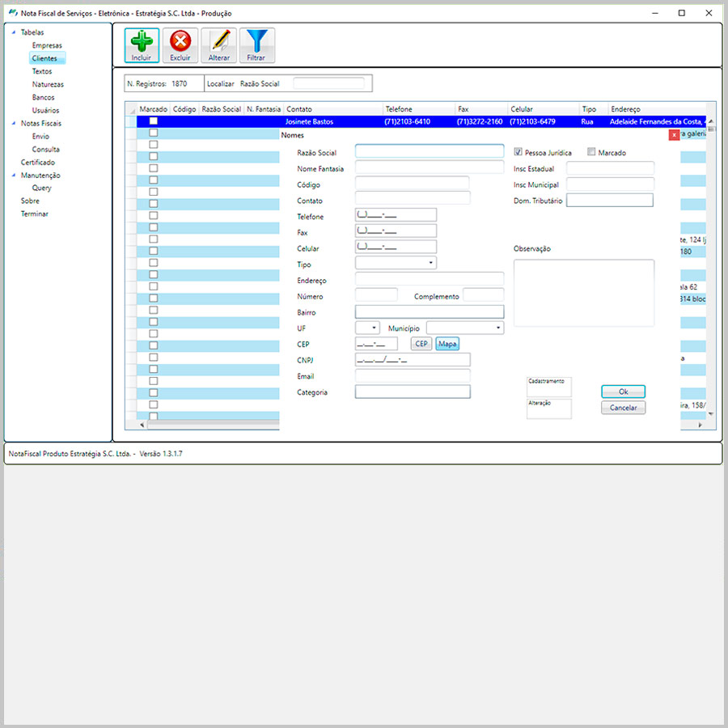Click the Cancelar button

pyautogui.click(x=623, y=407)
